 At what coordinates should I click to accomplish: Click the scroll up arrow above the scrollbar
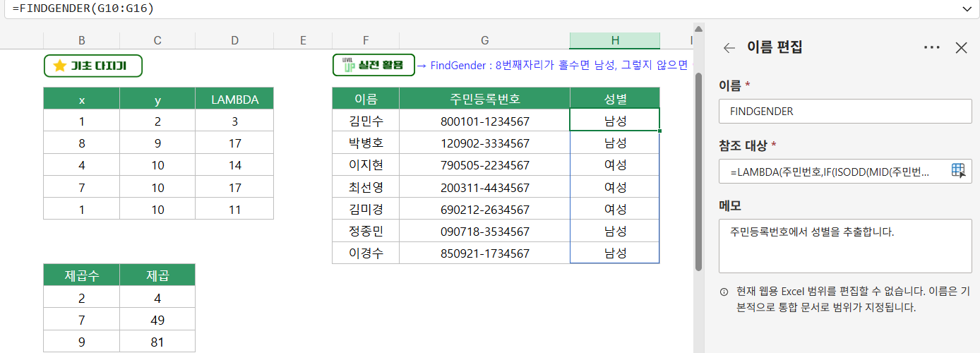tap(698, 28)
